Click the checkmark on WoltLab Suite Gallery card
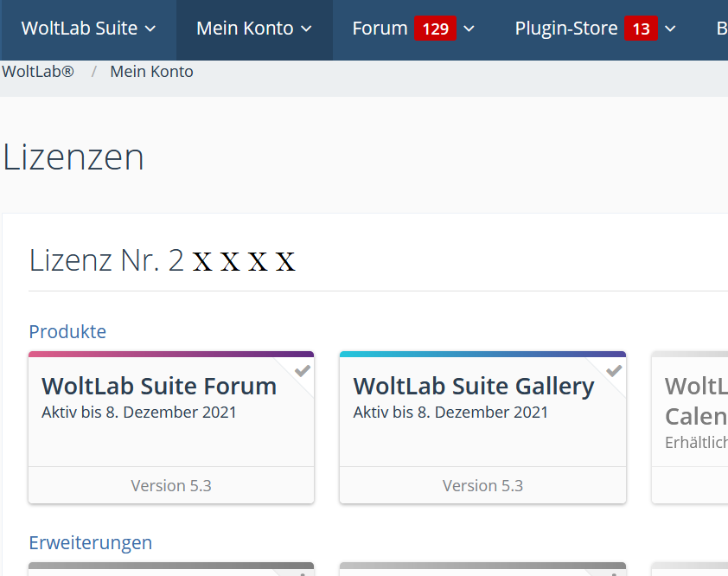Screen dimensions: 728x576 coord(614,370)
